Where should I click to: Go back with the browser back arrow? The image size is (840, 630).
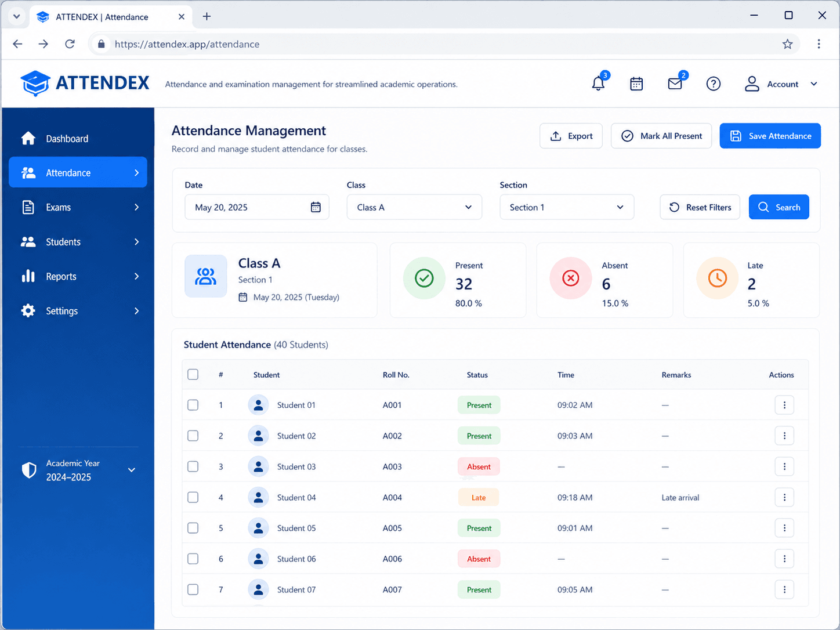(x=17, y=44)
